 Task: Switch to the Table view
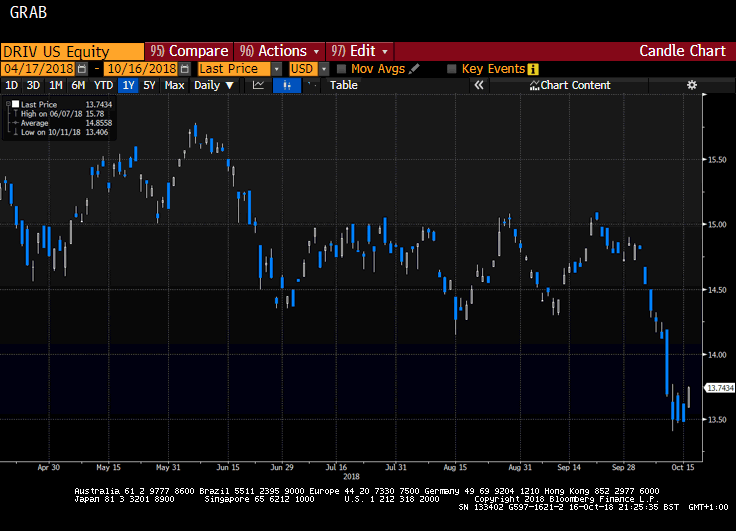click(x=344, y=85)
